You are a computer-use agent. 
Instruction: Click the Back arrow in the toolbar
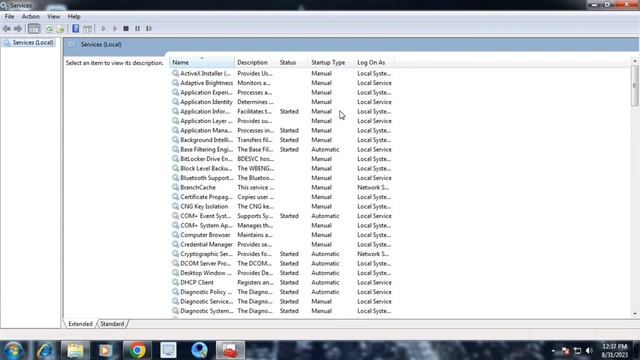coord(7,29)
